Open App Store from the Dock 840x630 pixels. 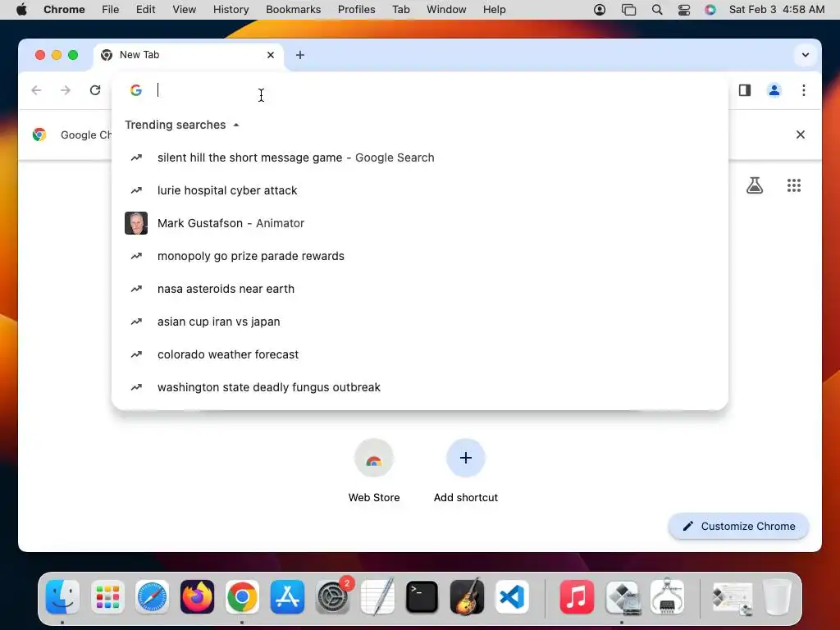point(287,596)
